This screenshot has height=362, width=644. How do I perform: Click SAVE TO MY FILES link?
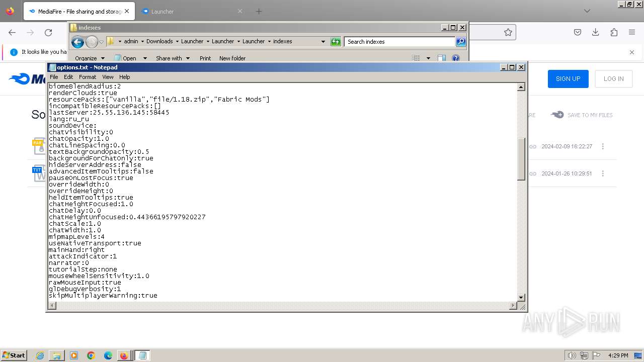tap(582, 115)
